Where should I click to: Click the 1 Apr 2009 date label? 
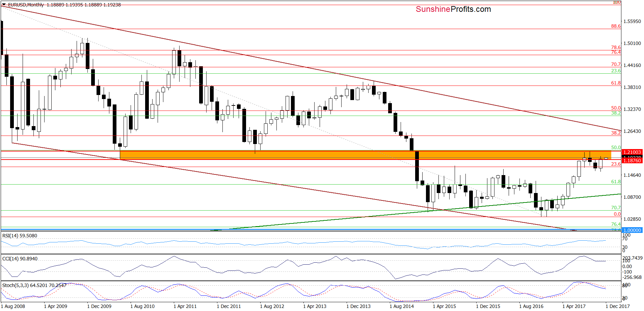click(x=55, y=306)
